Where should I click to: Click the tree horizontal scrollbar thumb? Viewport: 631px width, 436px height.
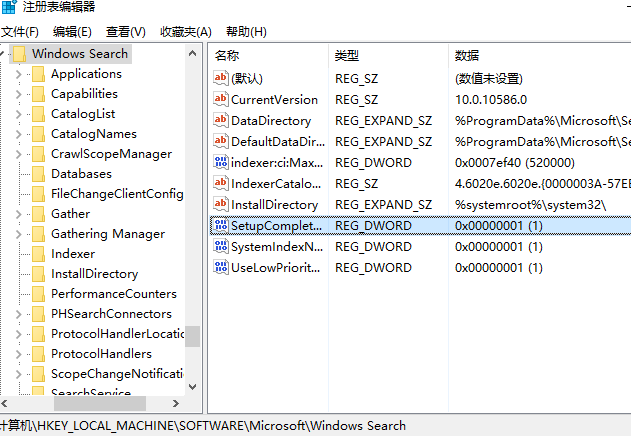(x=100, y=403)
